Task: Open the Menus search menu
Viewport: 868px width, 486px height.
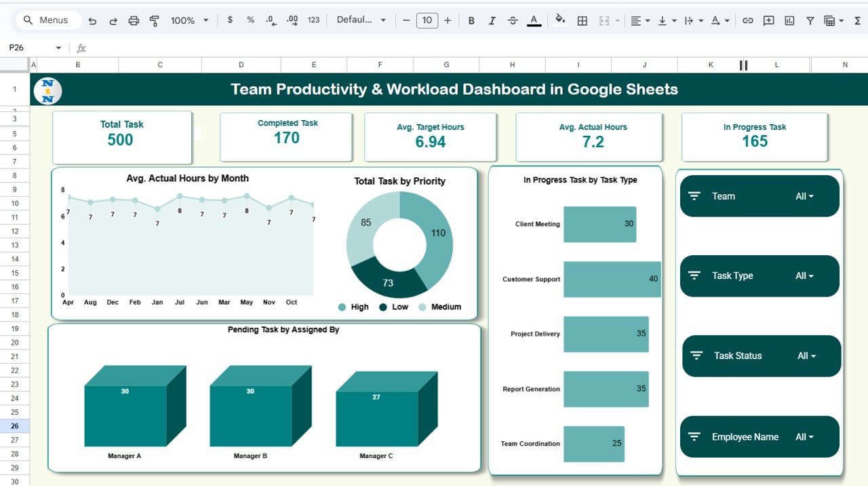Action: pos(46,20)
